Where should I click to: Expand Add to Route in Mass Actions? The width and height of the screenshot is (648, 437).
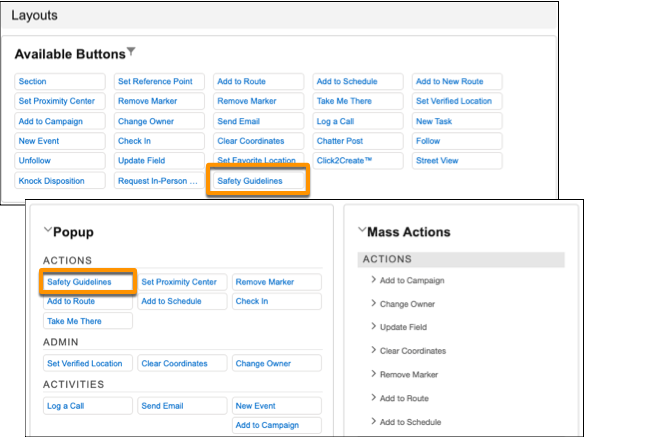[x=373, y=398]
